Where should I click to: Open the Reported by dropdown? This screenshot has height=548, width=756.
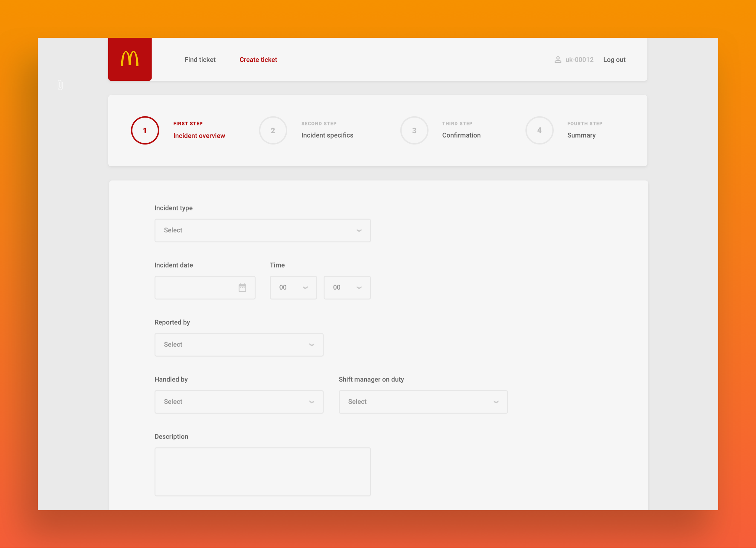(239, 345)
